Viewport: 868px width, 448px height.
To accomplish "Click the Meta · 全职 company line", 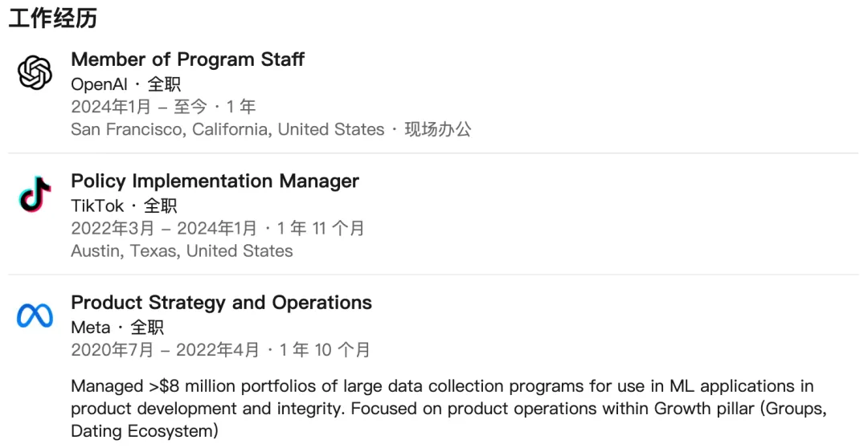I will coord(117,328).
